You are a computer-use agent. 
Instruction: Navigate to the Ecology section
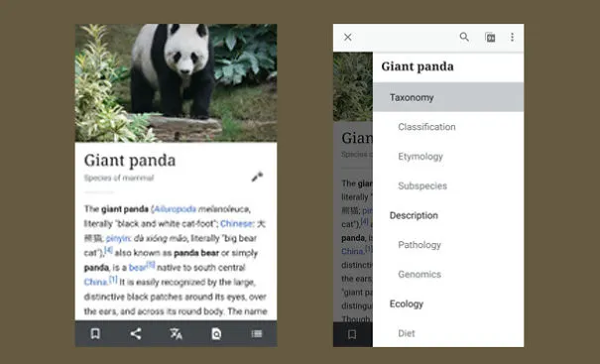[x=407, y=303]
